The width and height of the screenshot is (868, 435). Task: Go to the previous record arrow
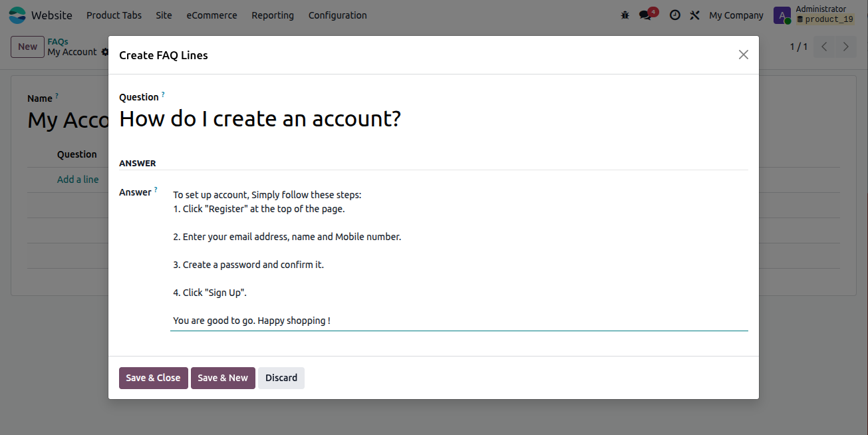click(824, 47)
